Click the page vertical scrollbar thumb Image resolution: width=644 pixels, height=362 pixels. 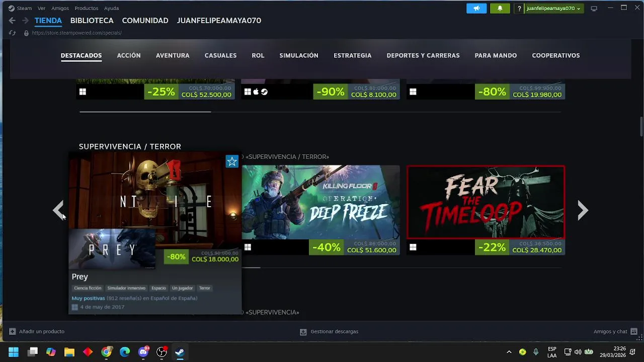click(x=641, y=126)
